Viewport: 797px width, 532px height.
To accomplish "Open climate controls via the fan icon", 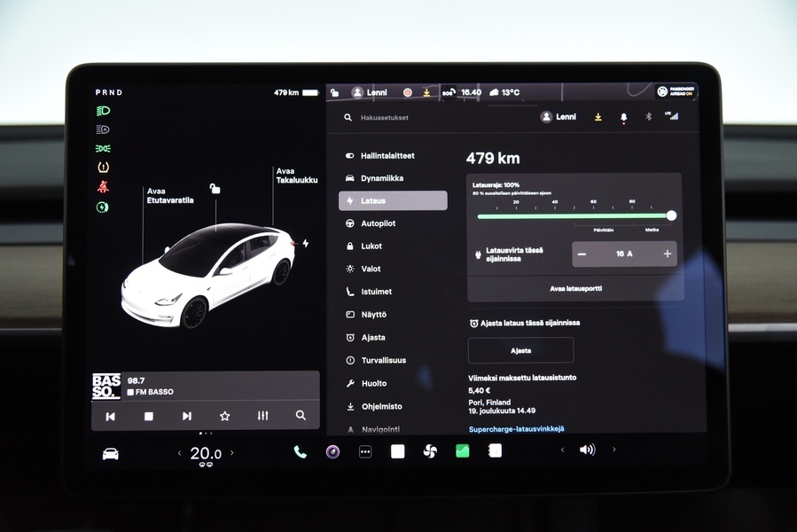I will (431, 450).
